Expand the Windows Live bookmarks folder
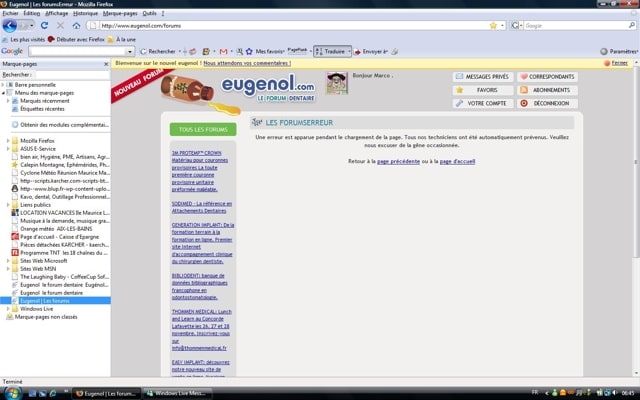 click(8, 309)
